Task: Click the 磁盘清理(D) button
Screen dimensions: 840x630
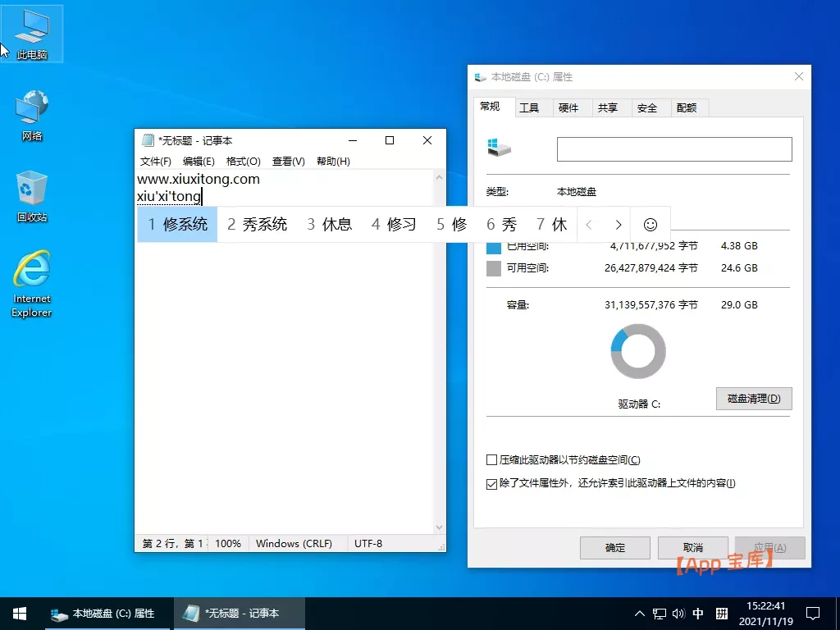Action: pos(753,399)
